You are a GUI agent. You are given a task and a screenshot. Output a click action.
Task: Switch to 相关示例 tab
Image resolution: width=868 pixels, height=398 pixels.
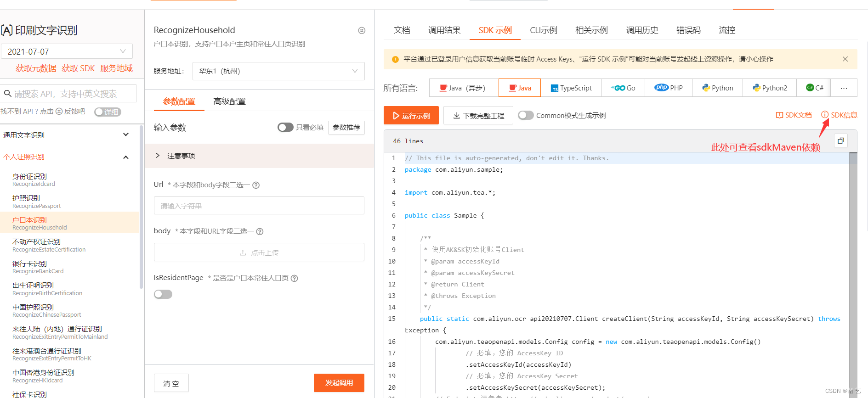pyautogui.click(x=591, y=30)
